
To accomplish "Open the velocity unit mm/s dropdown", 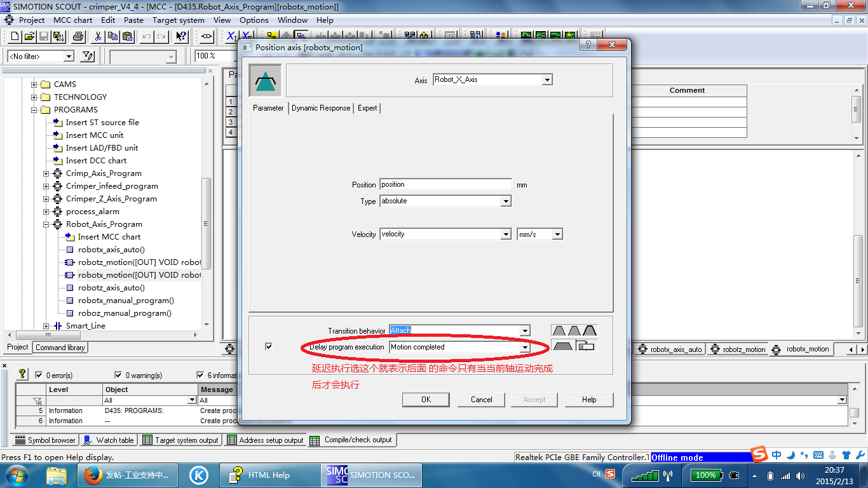I will coord(557,234).
